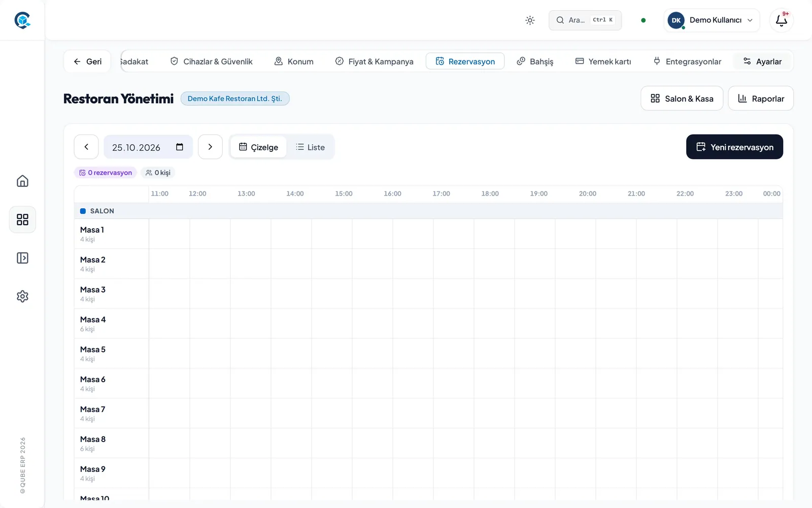Click the green online status dot
Viewport: 812px width, 508px height.
[x=644, y=20]
